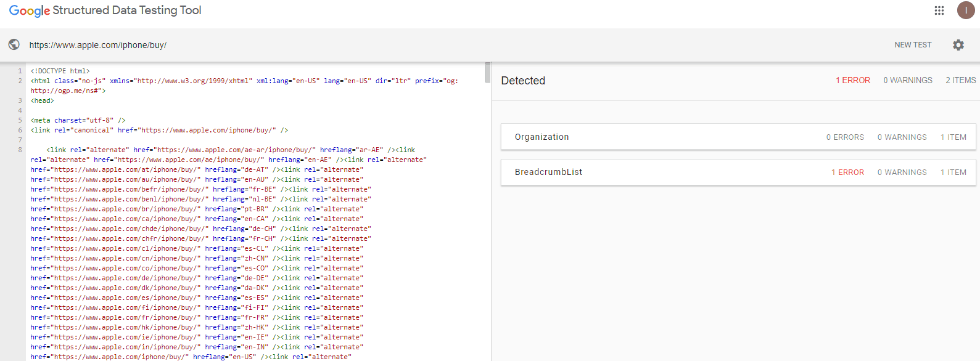Start a NEW TEST
The width and height of the screenshot is (980, 361).
(x=912, y=45)
